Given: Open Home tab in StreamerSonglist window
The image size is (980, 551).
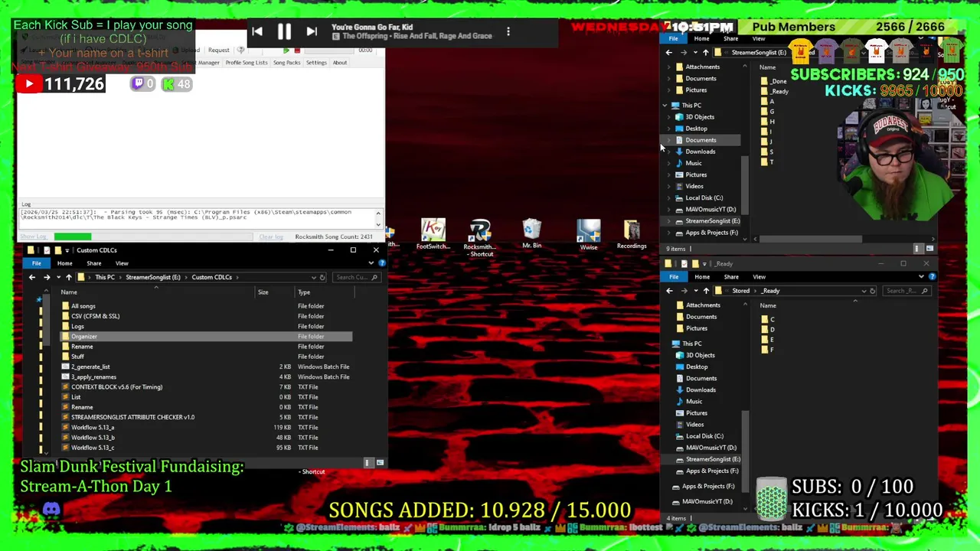Looking at the screenshot, I should point(701,39).
